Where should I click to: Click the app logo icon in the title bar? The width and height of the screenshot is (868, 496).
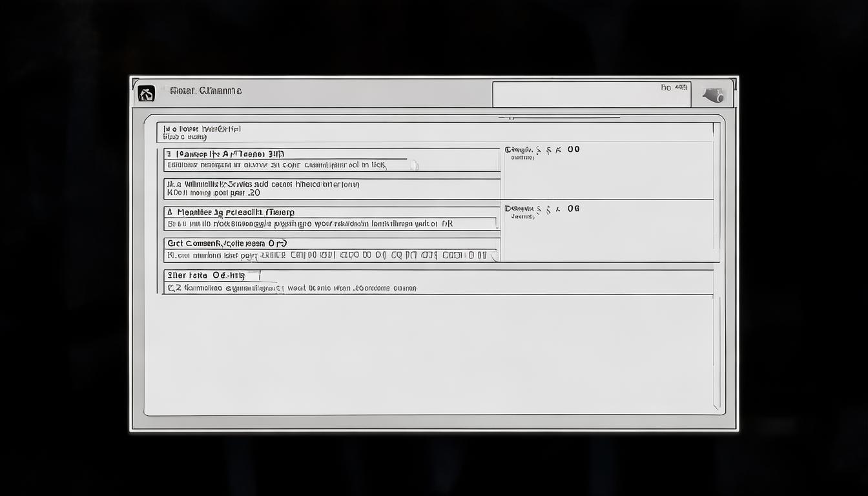click(x=146, y=94)
